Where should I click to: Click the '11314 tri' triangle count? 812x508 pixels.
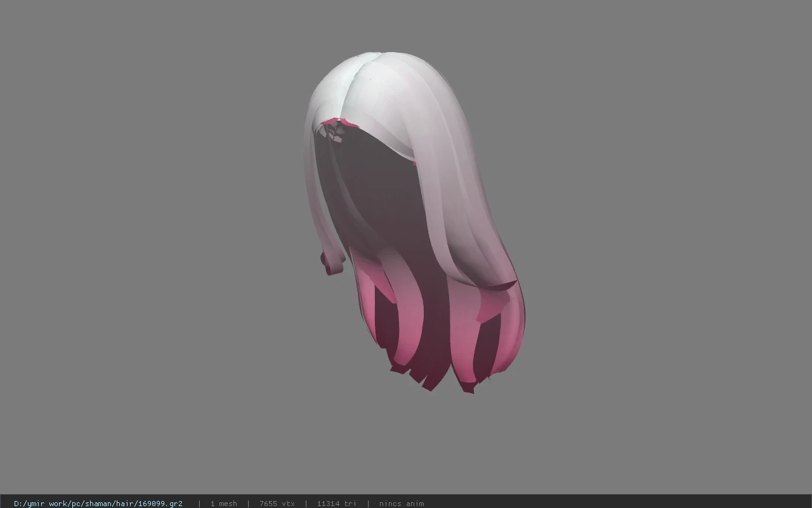[x=336, y=504]
